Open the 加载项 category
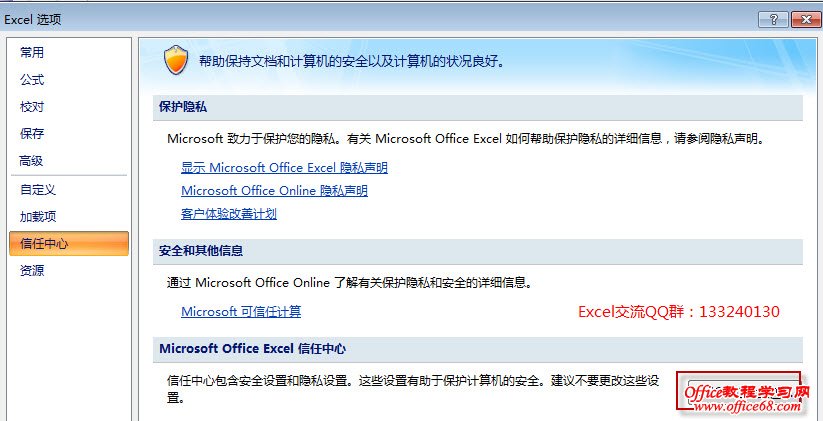 (x=38, y=216)
